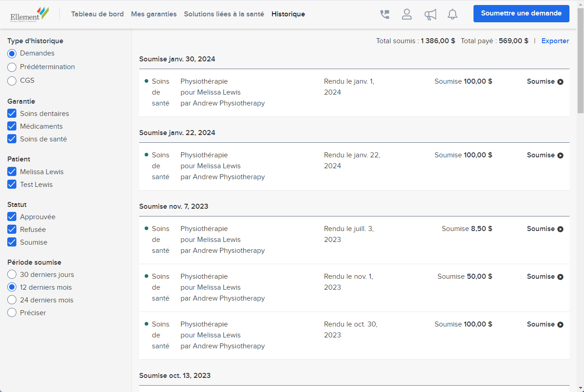Click total soumis value 1 386,00 $
584x392 pixels.
438,41
